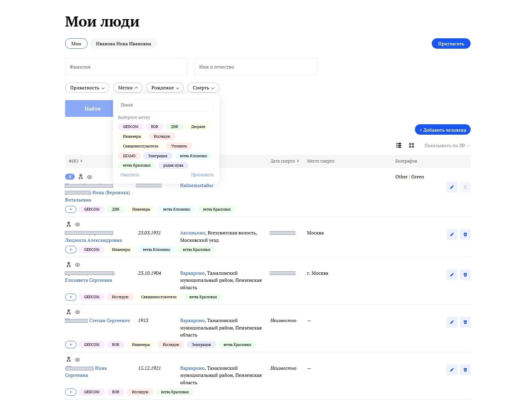Click pencil icon for Степан Сергеевич row
The height and width of the screenshot is (402, 532).
[451, 322]
